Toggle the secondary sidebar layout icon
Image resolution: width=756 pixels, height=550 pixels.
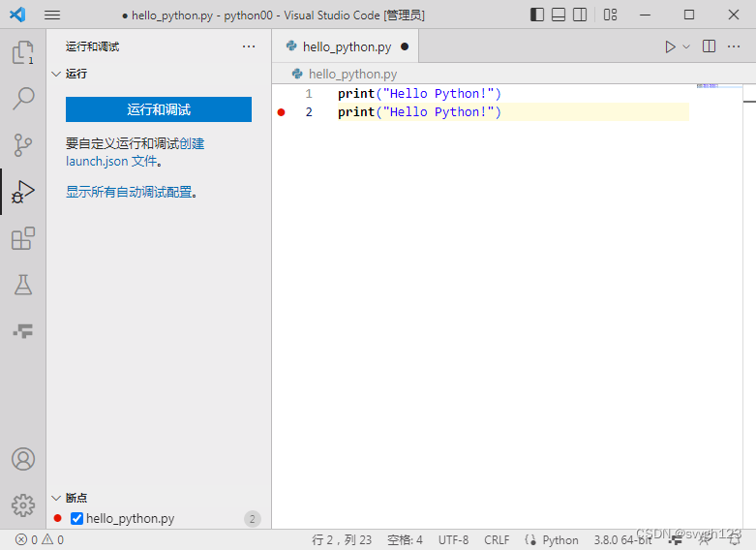(580, 15)
